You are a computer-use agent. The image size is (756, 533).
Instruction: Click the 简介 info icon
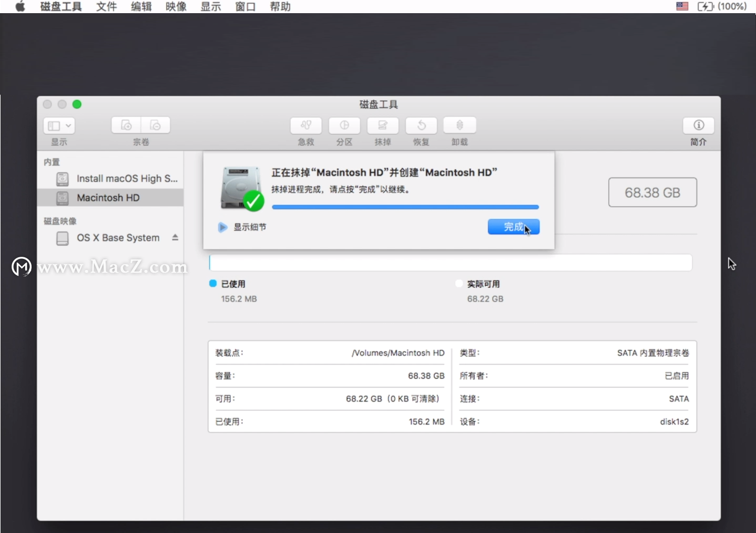tap(699, 125)
